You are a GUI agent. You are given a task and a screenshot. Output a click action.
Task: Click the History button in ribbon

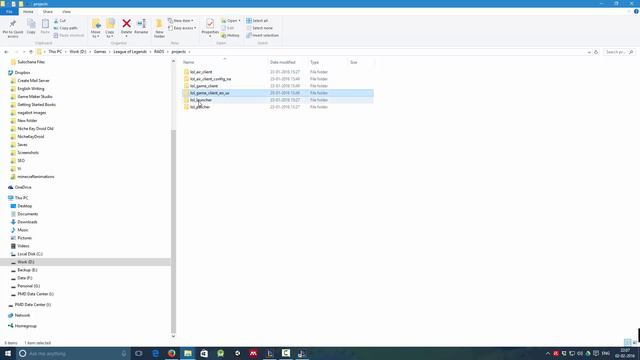point(231,36)
